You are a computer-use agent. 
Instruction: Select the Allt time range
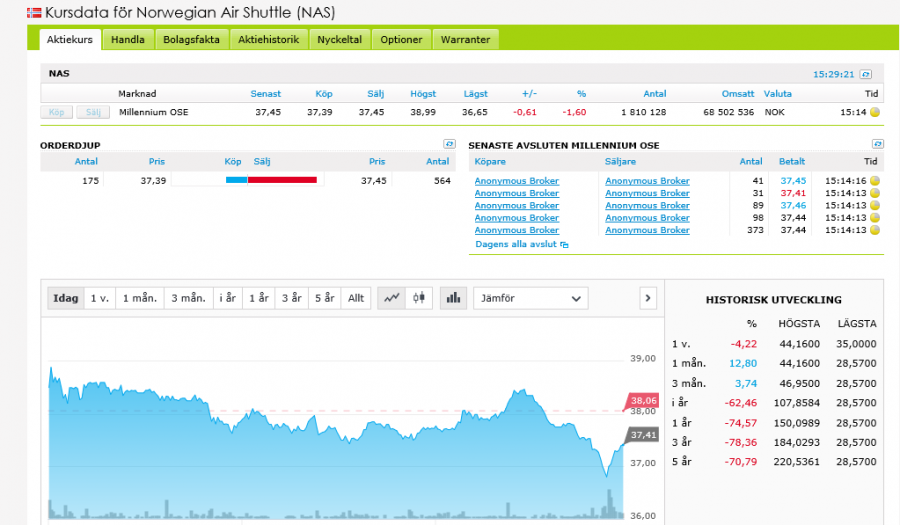(355, 298)
